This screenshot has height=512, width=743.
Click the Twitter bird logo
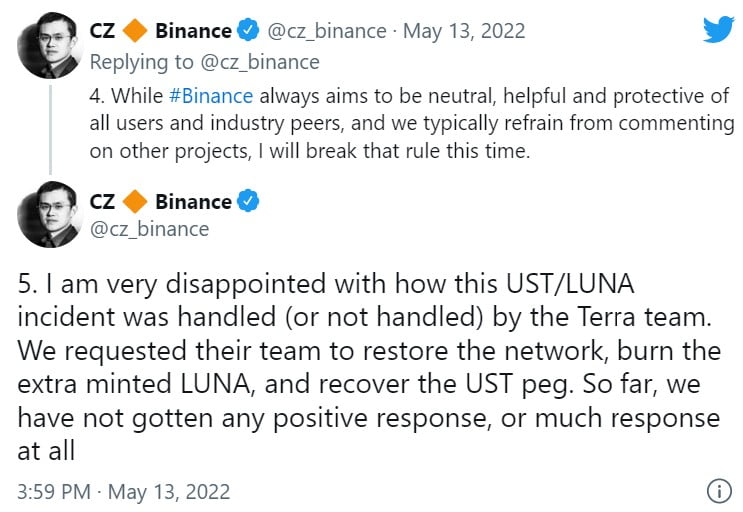[x=717, y=29]
